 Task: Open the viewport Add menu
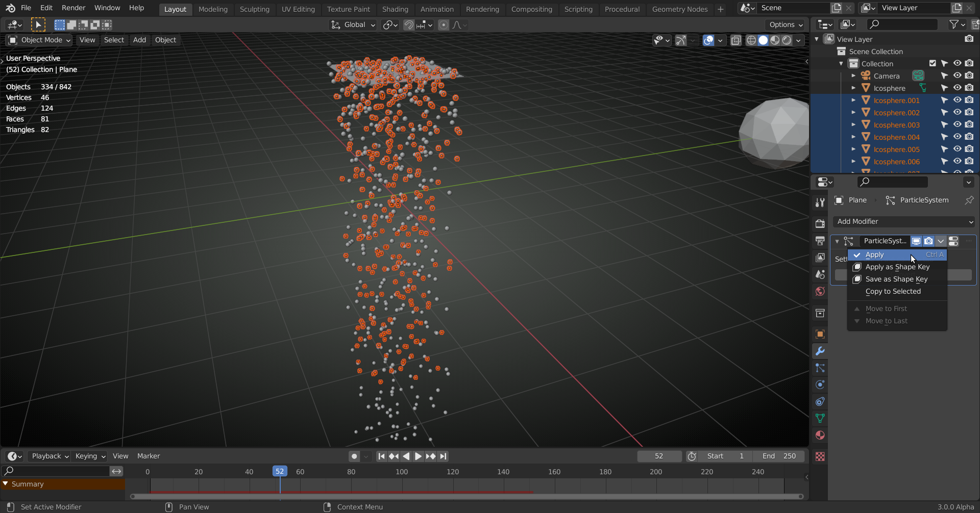(x=139, y=40)
